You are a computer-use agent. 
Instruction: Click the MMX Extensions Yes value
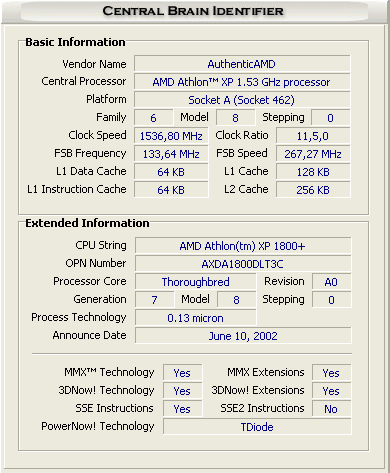point(331,373)
